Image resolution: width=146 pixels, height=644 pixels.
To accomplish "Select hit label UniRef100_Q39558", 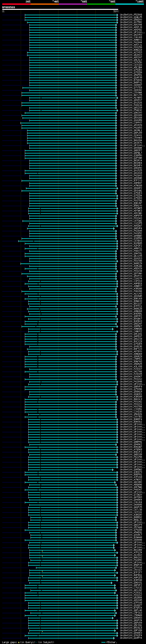I will tap(131, 238).
